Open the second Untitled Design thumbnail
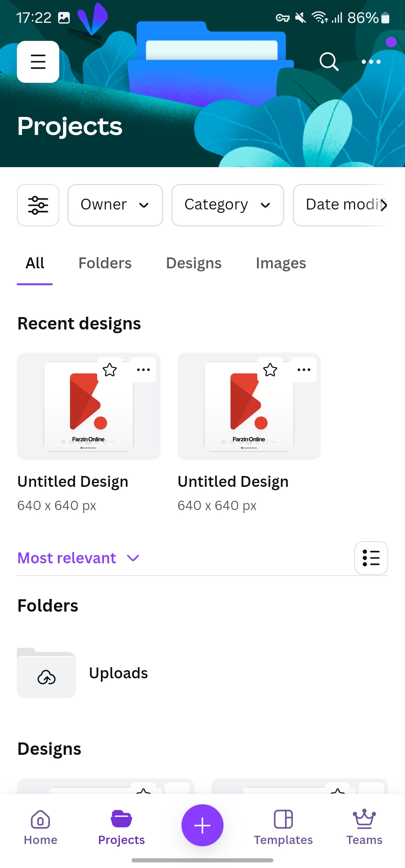405x868 pixels. click(249, 406)
